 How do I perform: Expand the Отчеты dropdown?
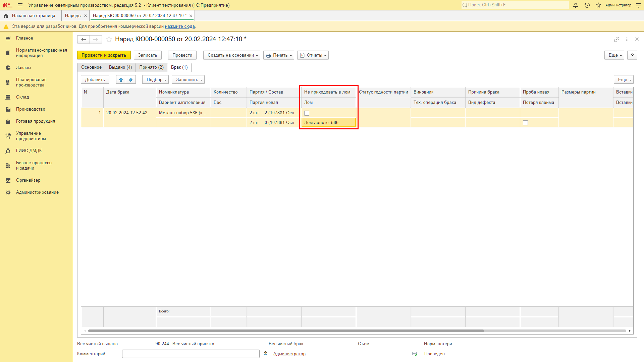coord(313,55)
